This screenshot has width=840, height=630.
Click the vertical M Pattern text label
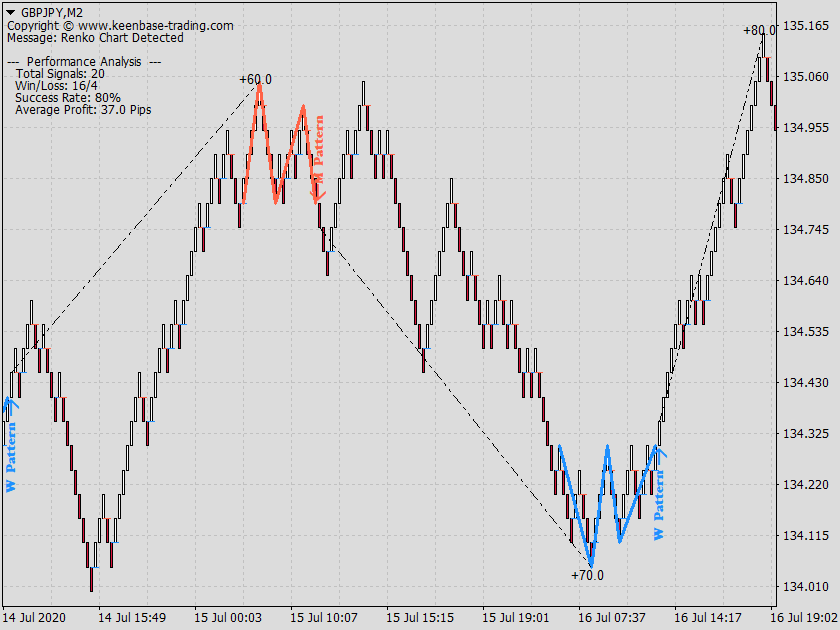(318, 157)
